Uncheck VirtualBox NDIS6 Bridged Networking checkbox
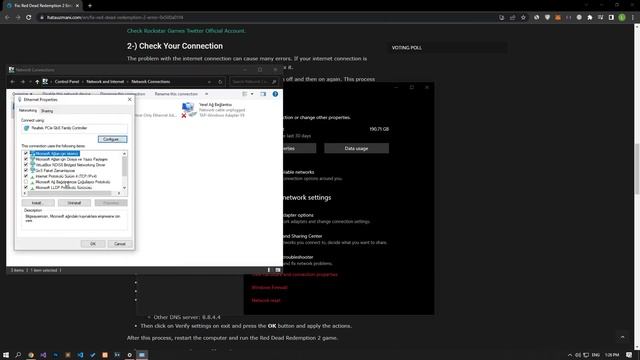 (26, 165)
